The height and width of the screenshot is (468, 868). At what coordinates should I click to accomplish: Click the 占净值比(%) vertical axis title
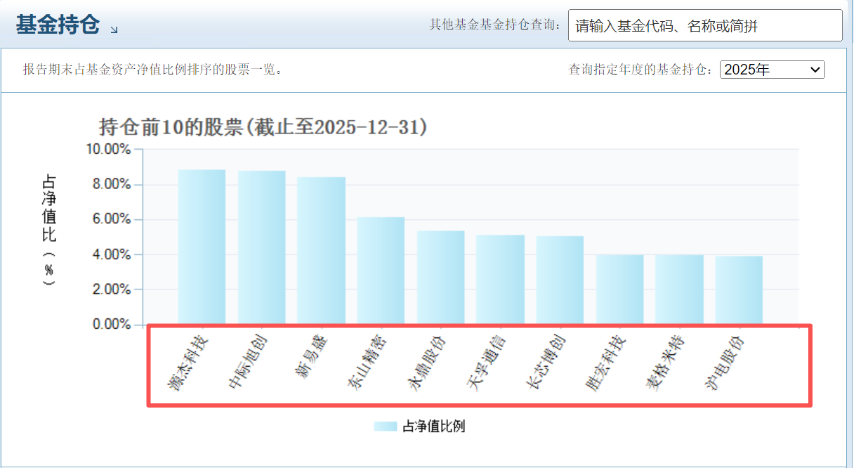click(x=48, y=230)
